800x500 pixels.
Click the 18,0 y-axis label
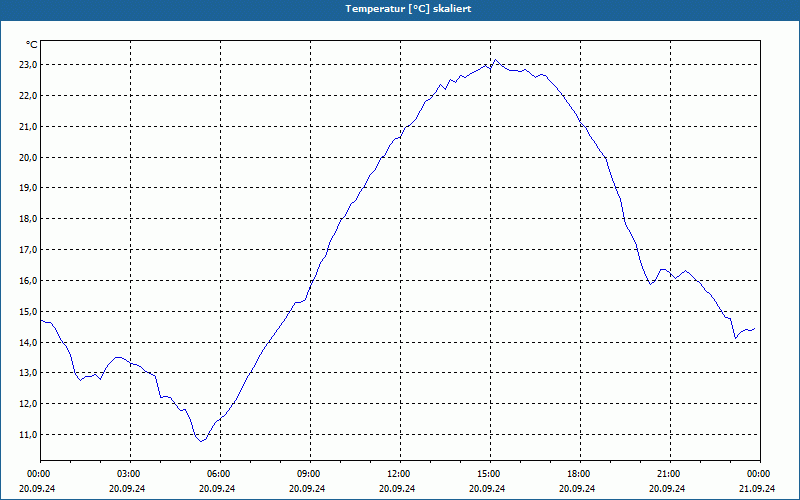click(28, 219)
